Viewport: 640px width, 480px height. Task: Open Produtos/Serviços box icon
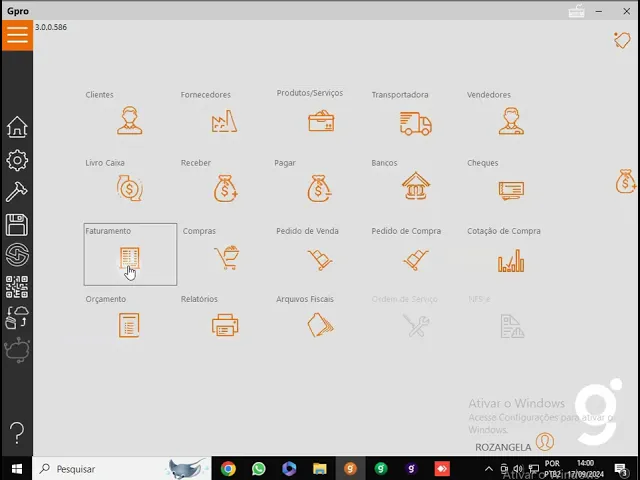tap(321, 121)
